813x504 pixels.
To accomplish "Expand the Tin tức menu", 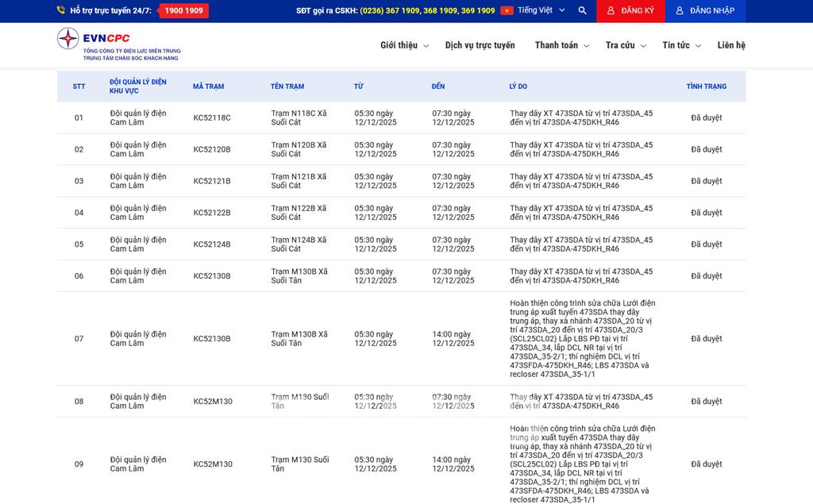I will click(x=681, y=45).
